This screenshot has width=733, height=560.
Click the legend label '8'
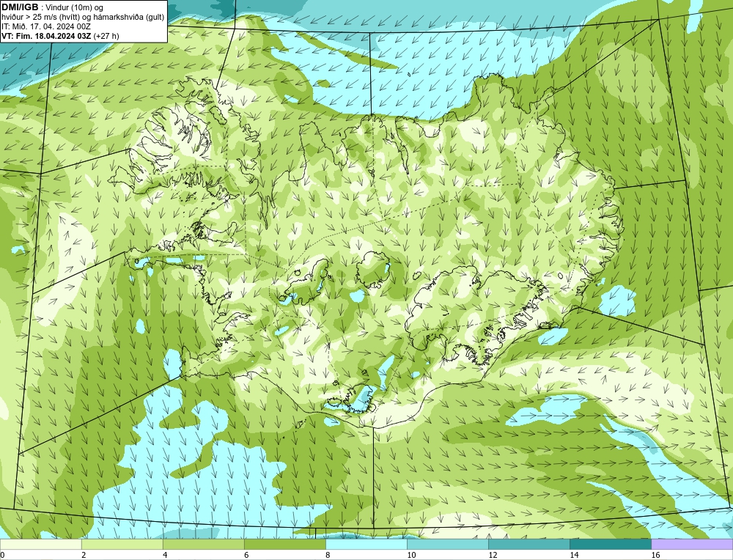click(328, 555)
